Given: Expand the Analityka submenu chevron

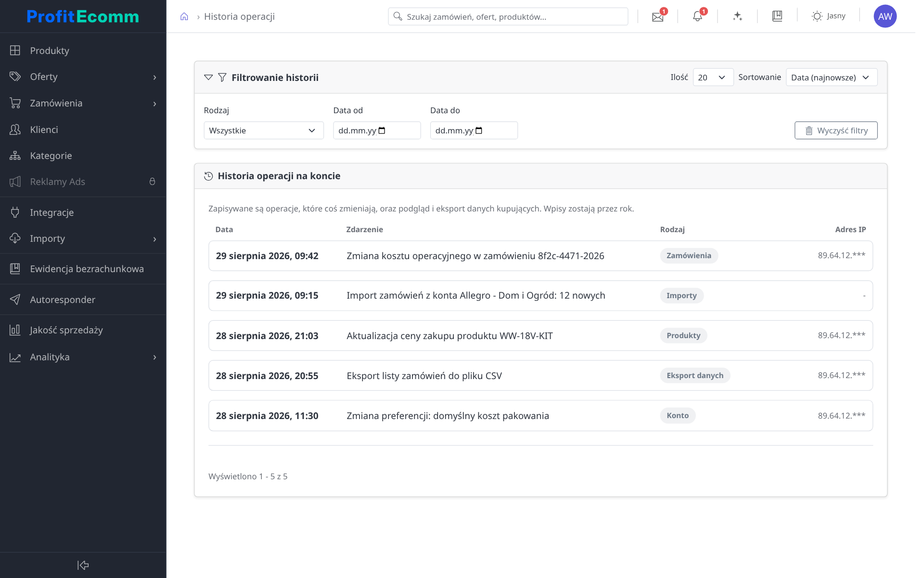Looking at the screenshot, I should (154, 357).
